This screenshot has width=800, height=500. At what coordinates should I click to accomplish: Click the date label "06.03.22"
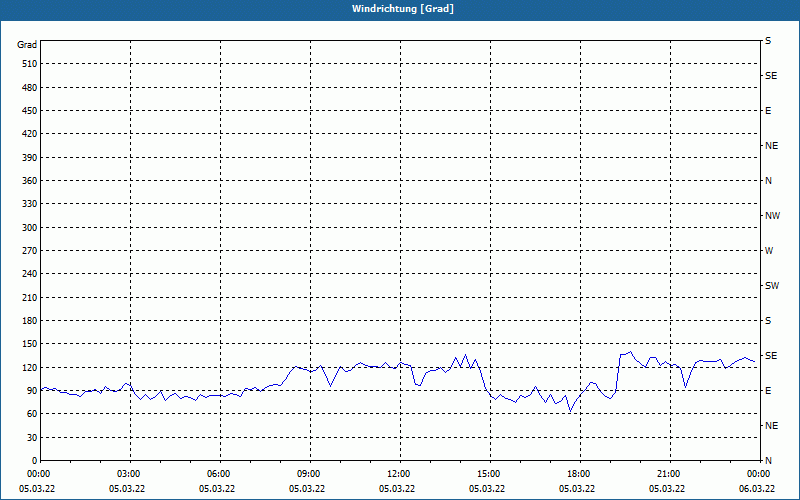click(757, 489)
